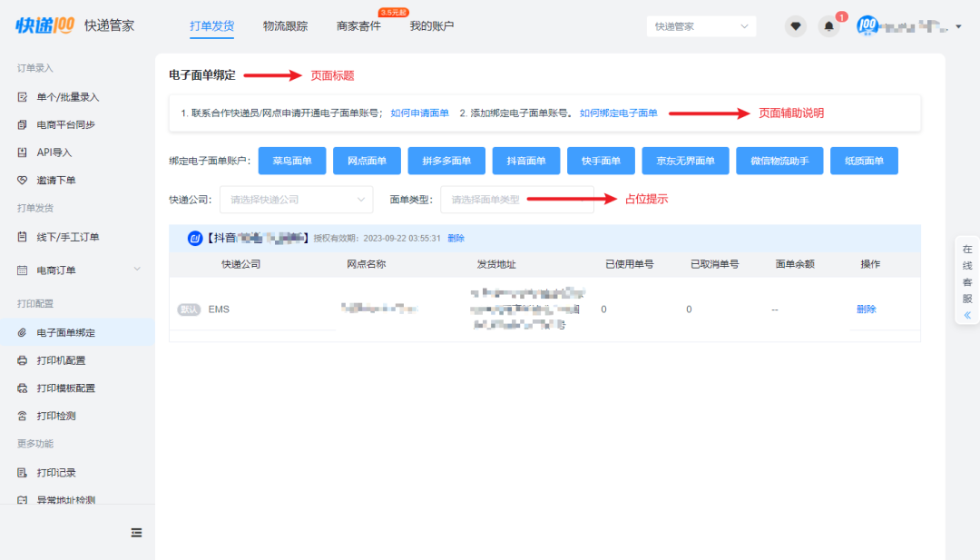Open the 如何申请面单 link
Screen dimensions: 980x560
click(x=419, y=113)
